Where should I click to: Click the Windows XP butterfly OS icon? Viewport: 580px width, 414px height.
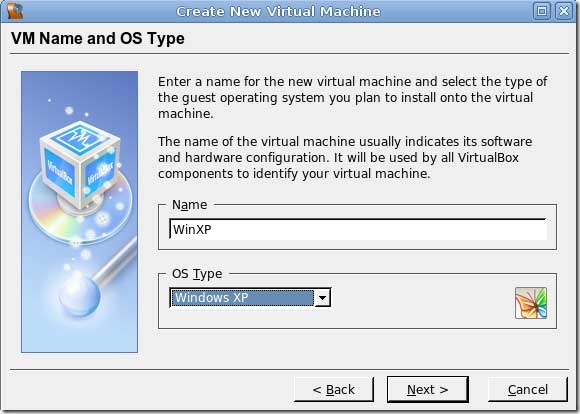531,303
